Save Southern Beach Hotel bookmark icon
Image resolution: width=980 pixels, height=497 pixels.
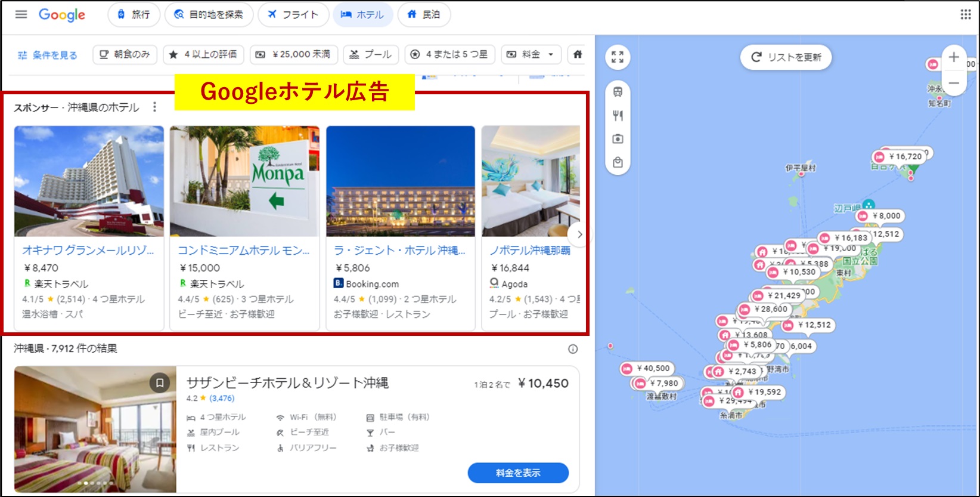point(160,383)
